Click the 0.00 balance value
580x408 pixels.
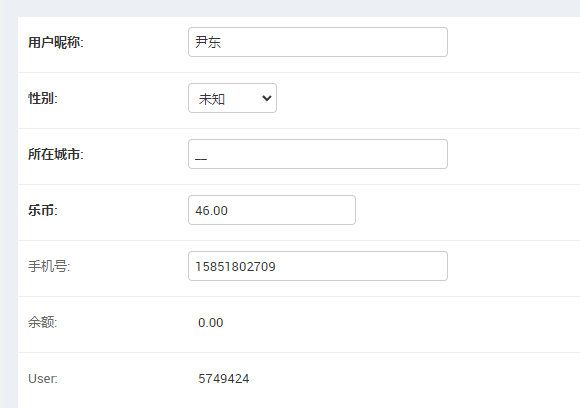pos(210,323)
